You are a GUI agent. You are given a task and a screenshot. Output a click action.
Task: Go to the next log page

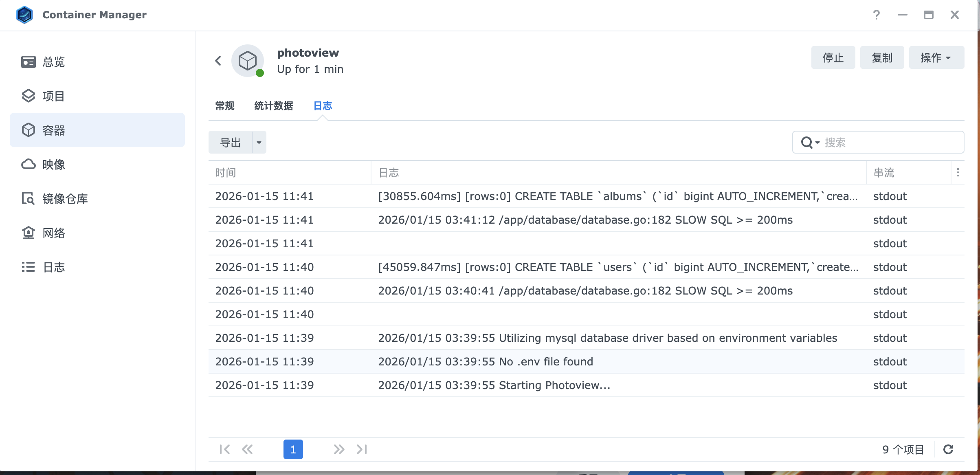(339, 449)
